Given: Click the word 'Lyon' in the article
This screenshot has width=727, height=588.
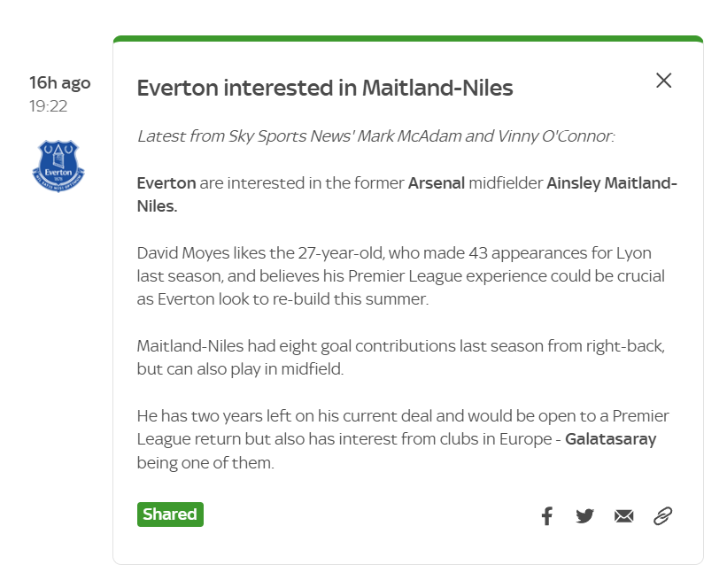Looking at the screenshot, I should 633,253.
